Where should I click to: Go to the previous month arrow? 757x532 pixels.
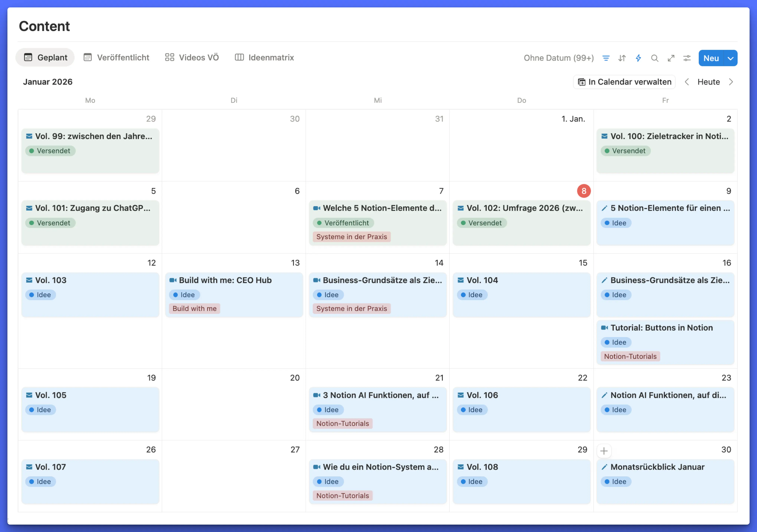[x=687, y=82]
